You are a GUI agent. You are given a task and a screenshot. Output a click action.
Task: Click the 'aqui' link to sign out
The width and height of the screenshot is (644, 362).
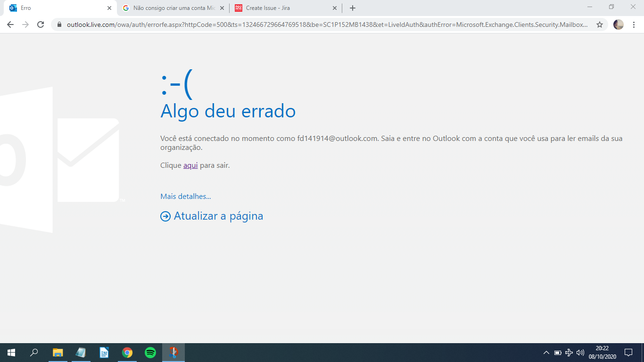(x=190, y=165)
